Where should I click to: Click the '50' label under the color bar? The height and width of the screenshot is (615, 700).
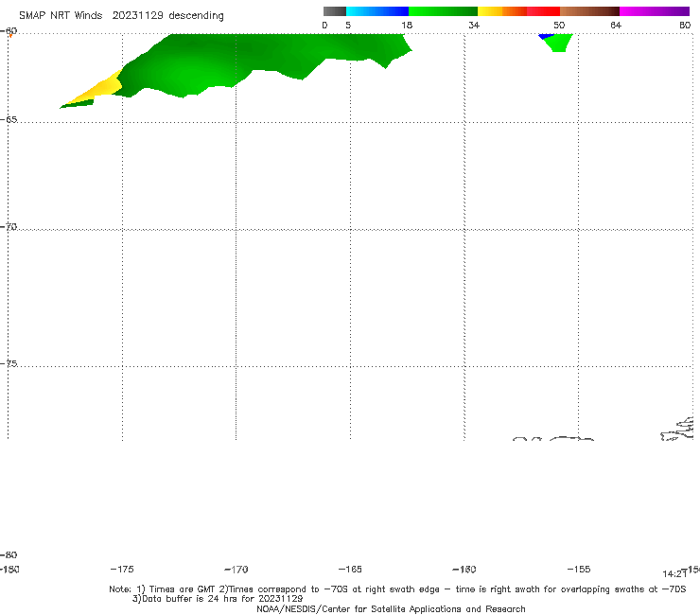click(559, 25)
